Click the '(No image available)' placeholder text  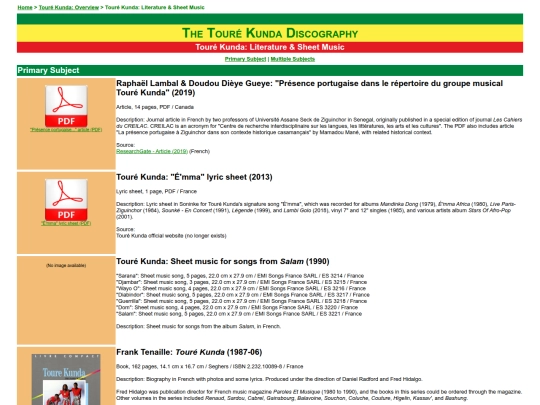click(x=66, y=266)
